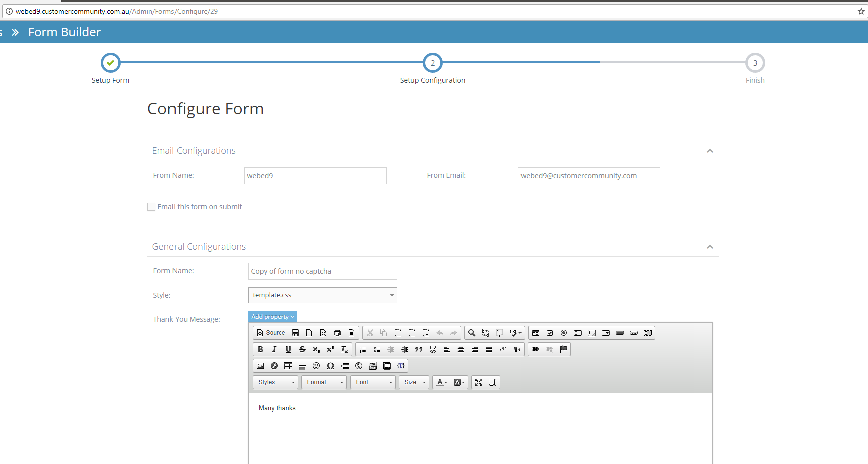
Task: Go to the Setup Form step
Action: [110, 63]
